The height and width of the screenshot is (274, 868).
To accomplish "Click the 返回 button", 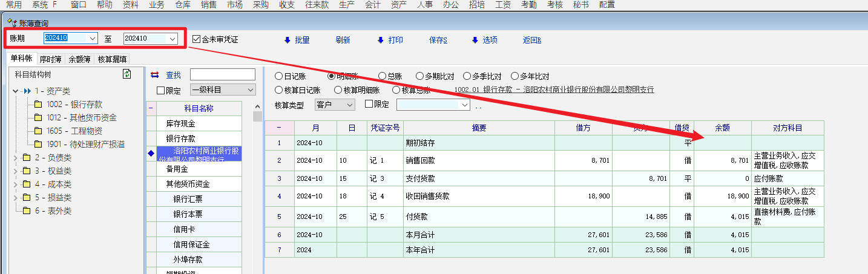I will pyautogui.click(x=531, y=41).
